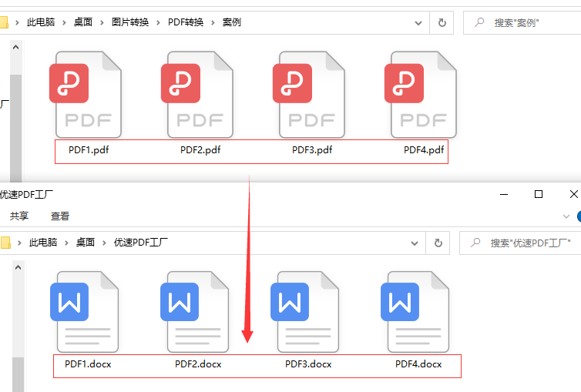This screenshot has height=392, width=581.
Task: Expand chevron after PDF转换 in breadcrumb
Action: pyautogui.click(x=213, y=22)
